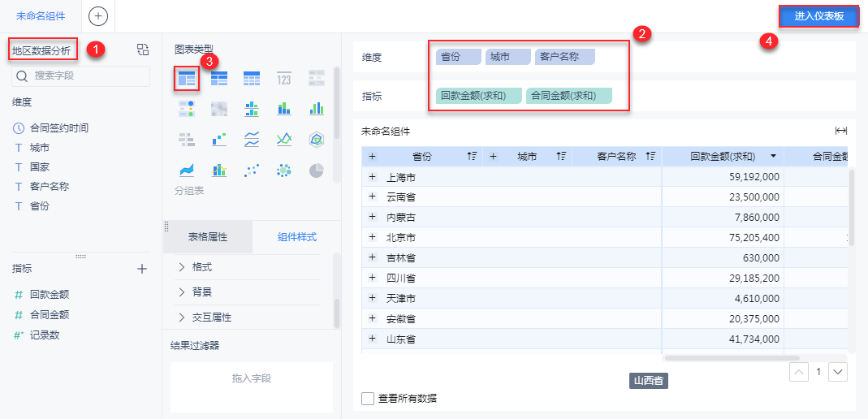Image resolution: width=868 pixels, height=419 pixels.
Task: Switch to the 表格属性 tab
Action: [208, 237]
